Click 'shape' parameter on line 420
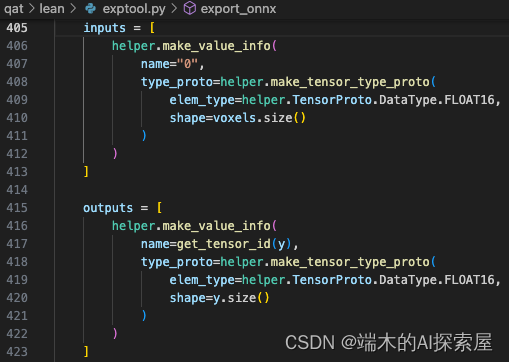The height and width of the screenshot is (362, 509). click(x=188, y=298)
